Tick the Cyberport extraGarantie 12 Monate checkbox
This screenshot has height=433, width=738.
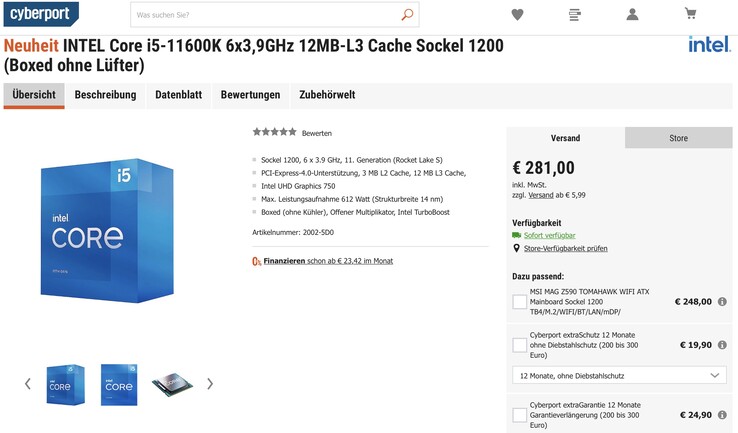[520, 415]
